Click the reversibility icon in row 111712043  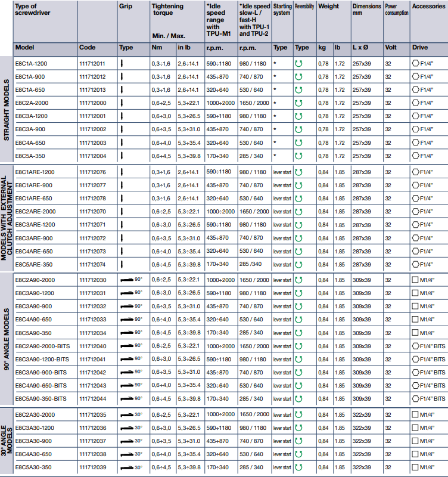click(x=298, y=385)
